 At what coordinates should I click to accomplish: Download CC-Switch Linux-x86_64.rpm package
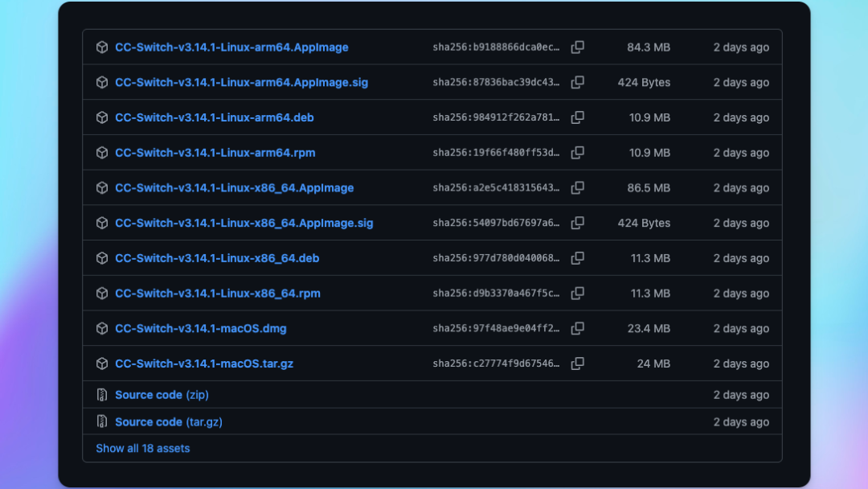[217, 294]
